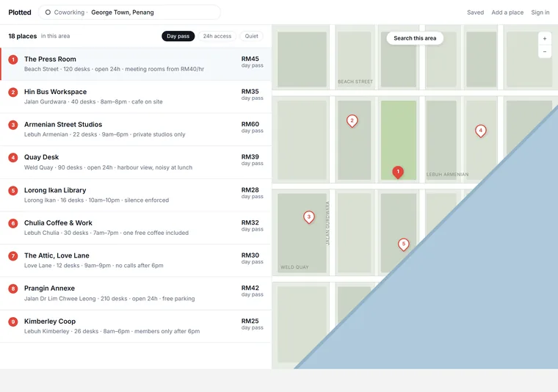Viewport: 558px width, 392px height.
Task: Click map pin number 1
Action: tap(398, 173)
